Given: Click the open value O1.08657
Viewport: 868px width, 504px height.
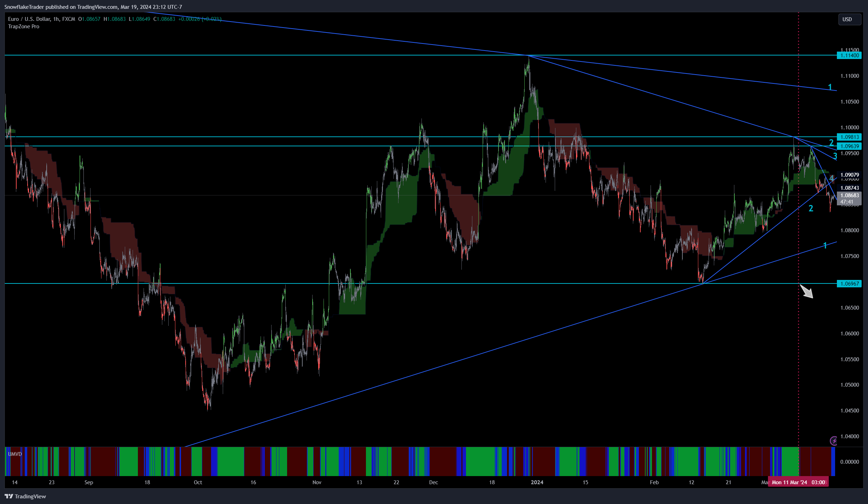Looking at the screenshot, I should [x=89, y=19].
